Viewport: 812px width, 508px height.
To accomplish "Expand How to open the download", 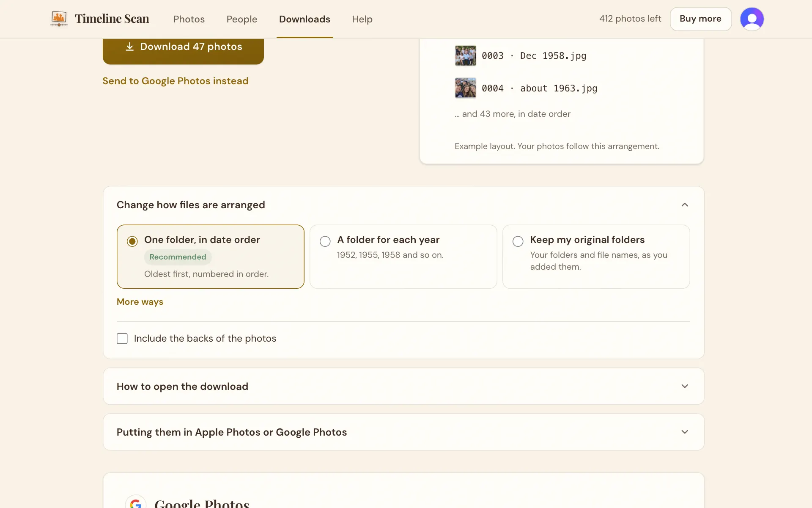I will pyautogui.click(x=403, y=386).
